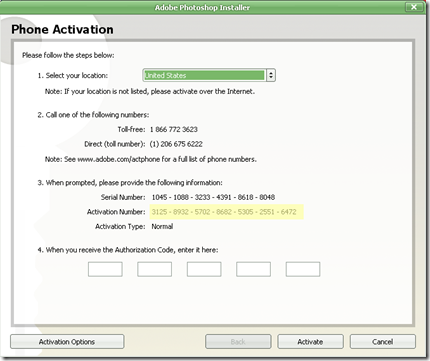Screen dimensions: 430x361
Task: Click the Activation Type value Normal
Action: 162,227
